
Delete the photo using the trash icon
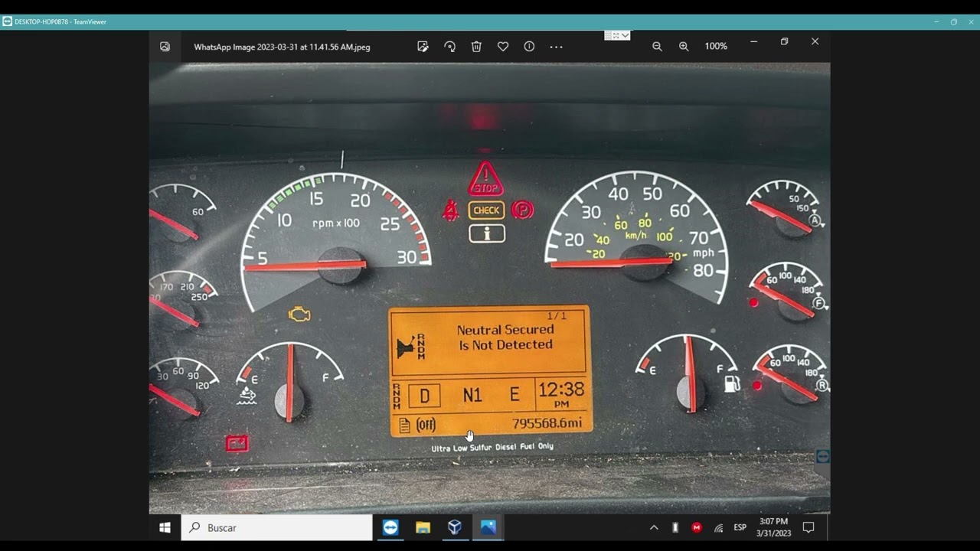476,47
